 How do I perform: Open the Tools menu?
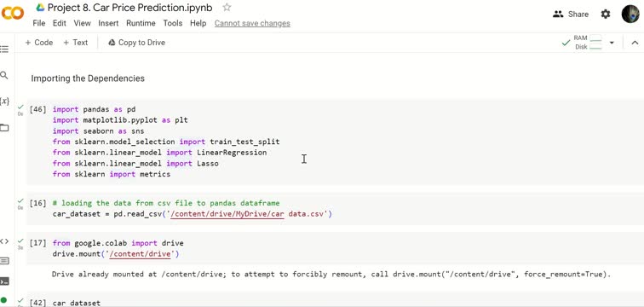[172, 23]
